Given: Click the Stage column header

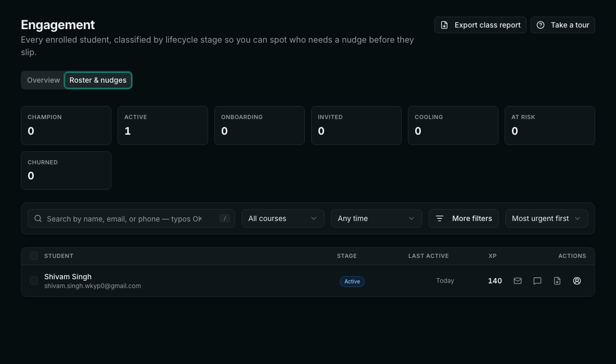Looking at the screenshot, I should 347,256.
